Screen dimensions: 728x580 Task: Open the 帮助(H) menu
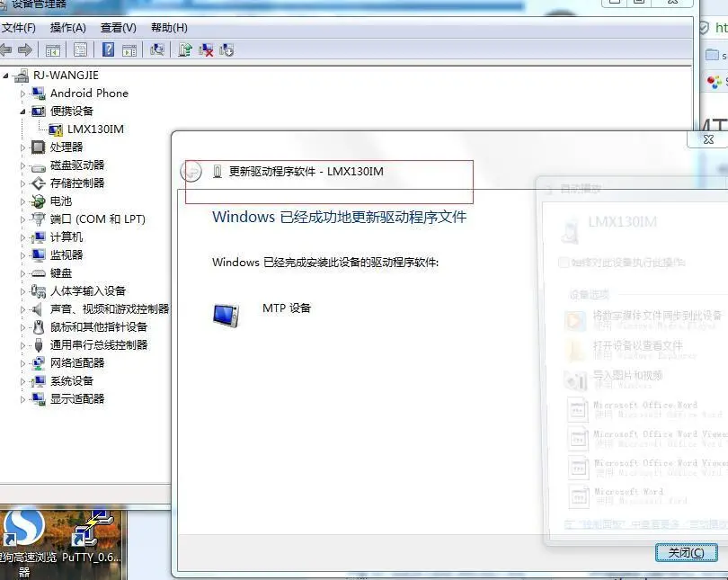click(x=169, y=28)
